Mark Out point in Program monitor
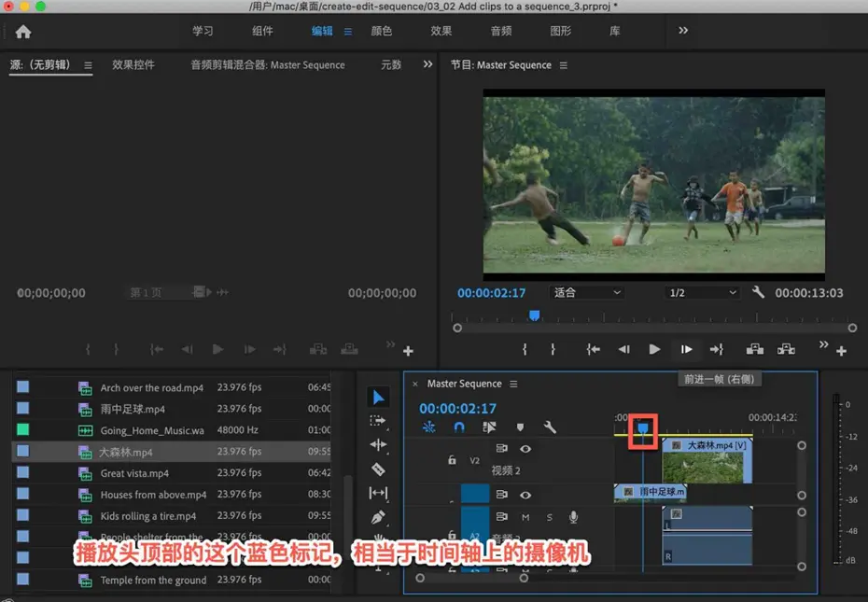 pos(553,349)
